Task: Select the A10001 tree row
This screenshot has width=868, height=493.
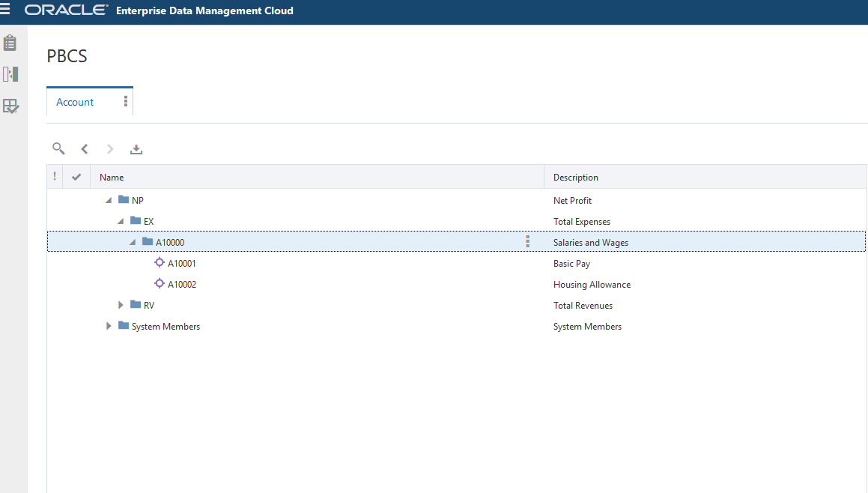Action: point(456,263)
